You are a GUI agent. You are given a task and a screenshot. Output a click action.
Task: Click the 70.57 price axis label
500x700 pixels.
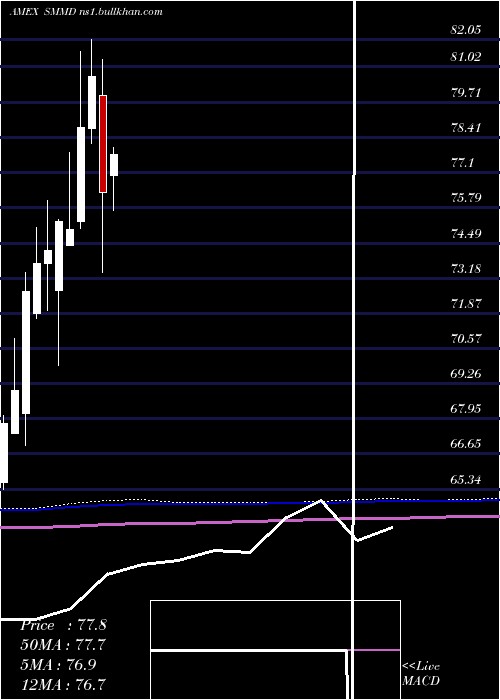[466, 339]
